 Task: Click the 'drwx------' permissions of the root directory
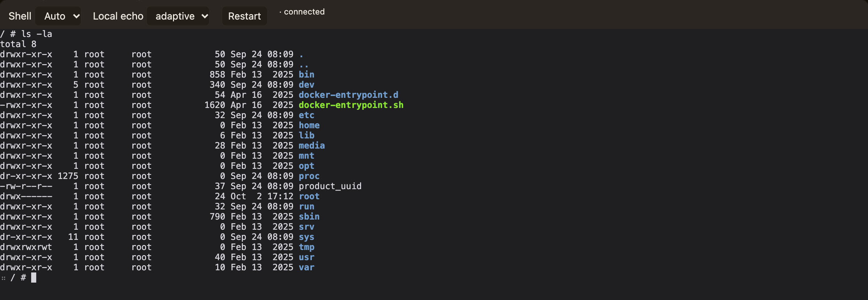(x=26, y=196)
